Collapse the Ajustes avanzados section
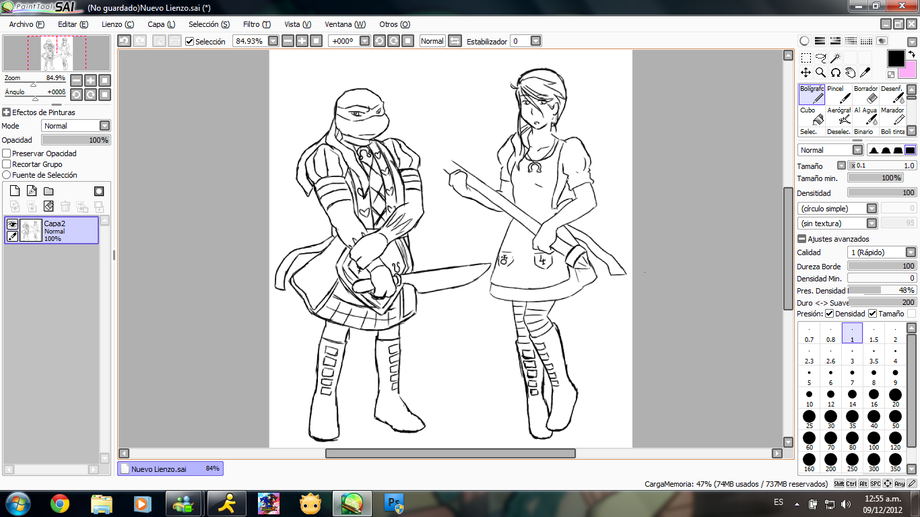The width and height of the screenshot is (920, 517). (x=801, y=239)
